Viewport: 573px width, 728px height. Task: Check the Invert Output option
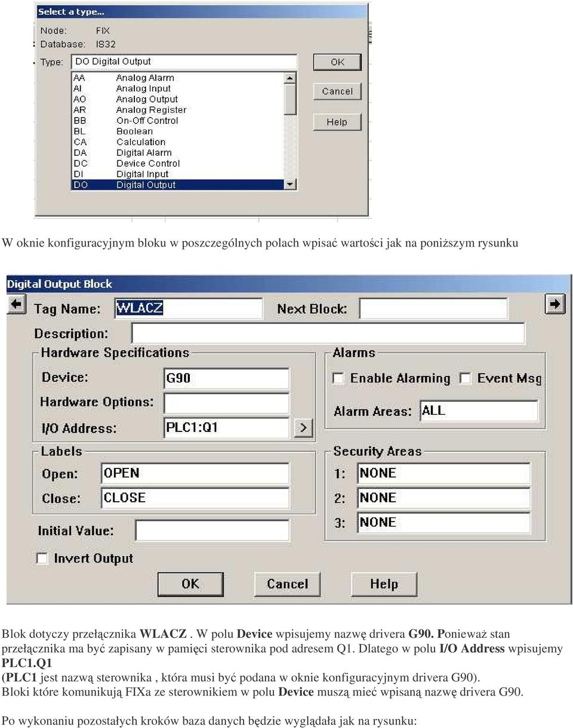coord(42,559)
